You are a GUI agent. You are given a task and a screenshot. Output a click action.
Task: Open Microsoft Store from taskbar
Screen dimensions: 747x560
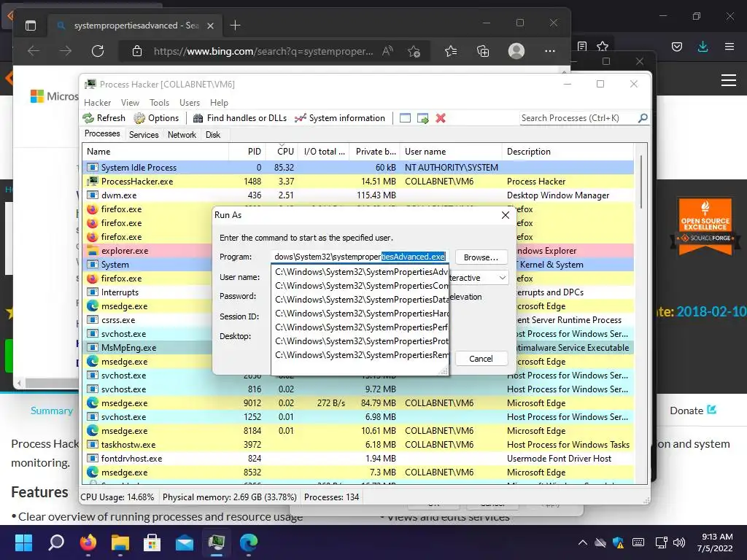click(152, 542)
